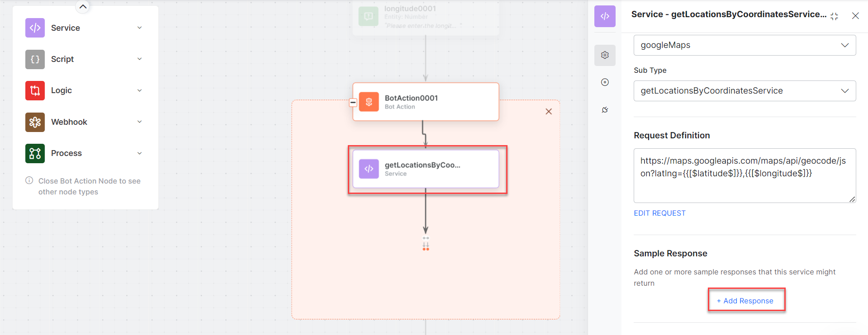
Task: Open the Sub Type getLocationsByCoordinatesService dropdown
Action: click(744, 91)
